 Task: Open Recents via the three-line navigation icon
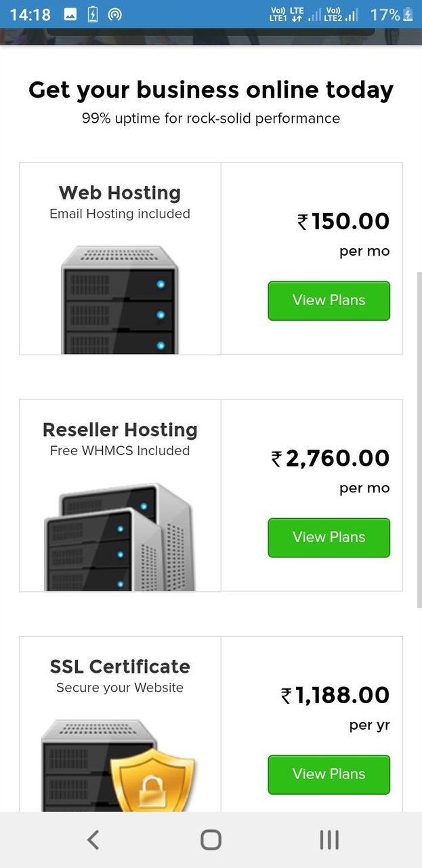[x=329, y=839]
